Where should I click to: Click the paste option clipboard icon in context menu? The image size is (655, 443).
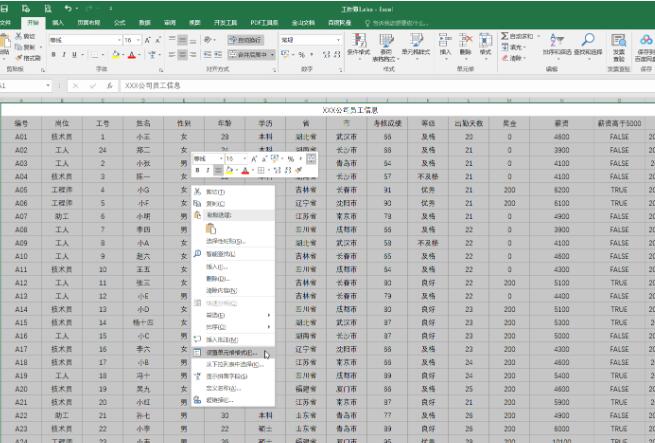(x=211, y=229)
